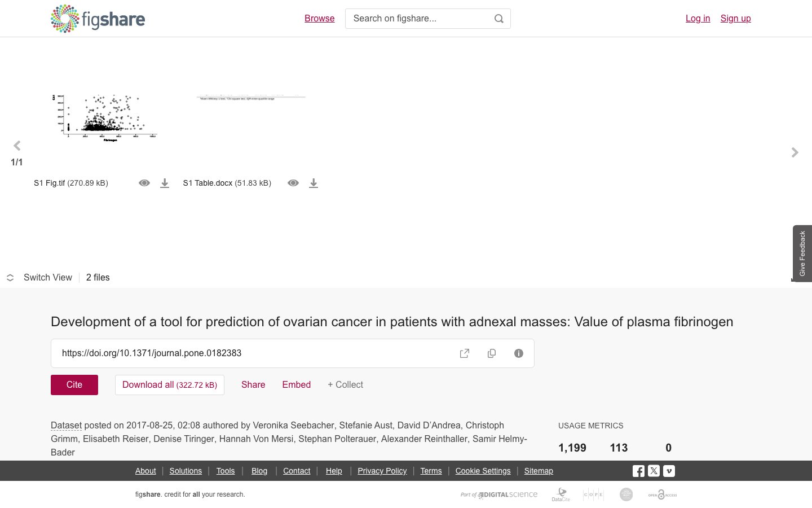The image size is (812, 508).
Task: Go to previous files page arrow
Action: (x=17, y=146)
